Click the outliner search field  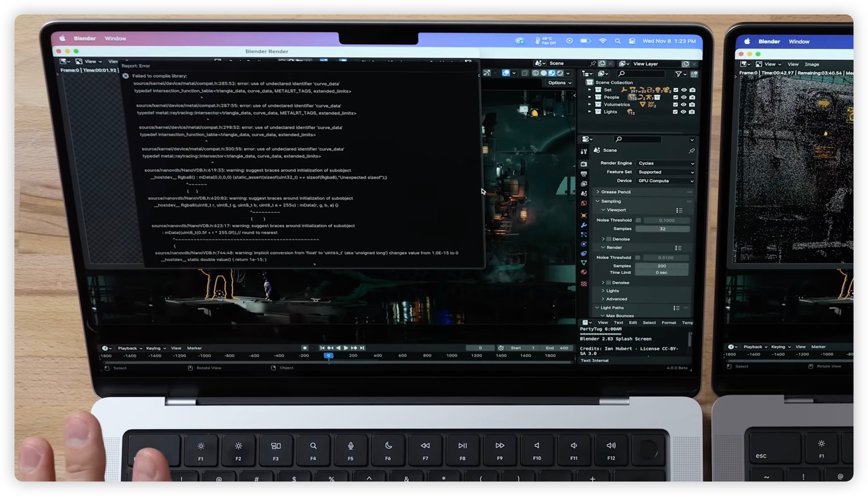click(x=641, y=74)
